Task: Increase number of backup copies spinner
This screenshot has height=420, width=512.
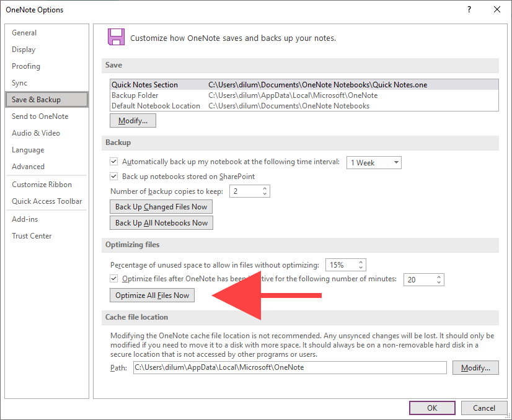Action: [x=265, y=188]
